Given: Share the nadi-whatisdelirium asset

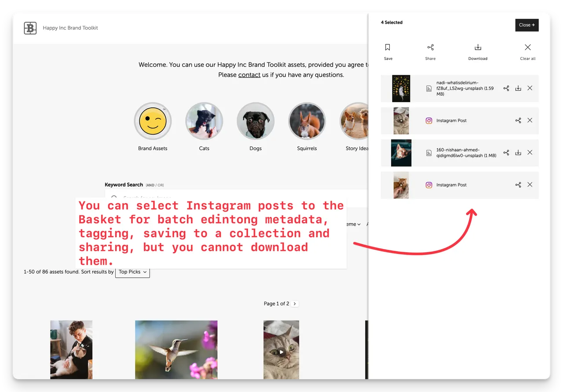Looking at the screenshot, I should (506, 88).
